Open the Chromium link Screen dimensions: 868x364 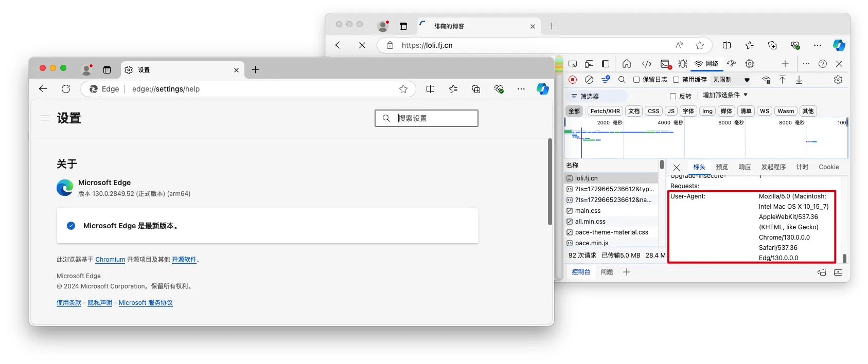coord(110,260)
